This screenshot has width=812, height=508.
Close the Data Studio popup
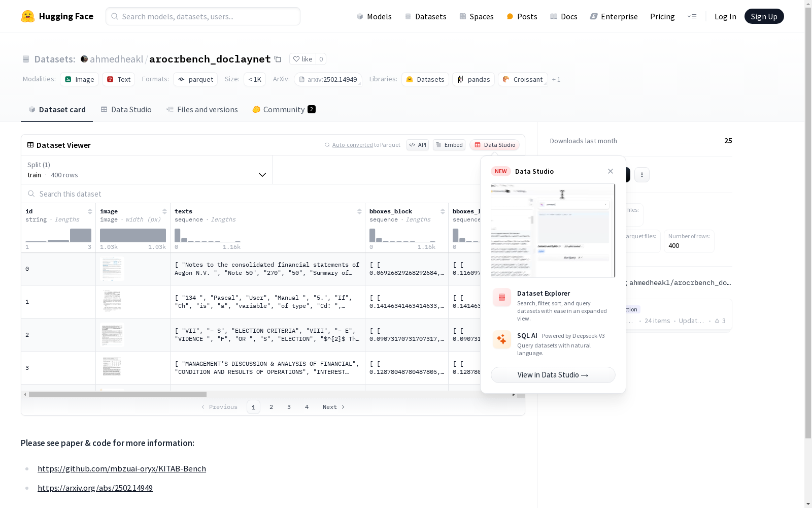tap(611, 171)
